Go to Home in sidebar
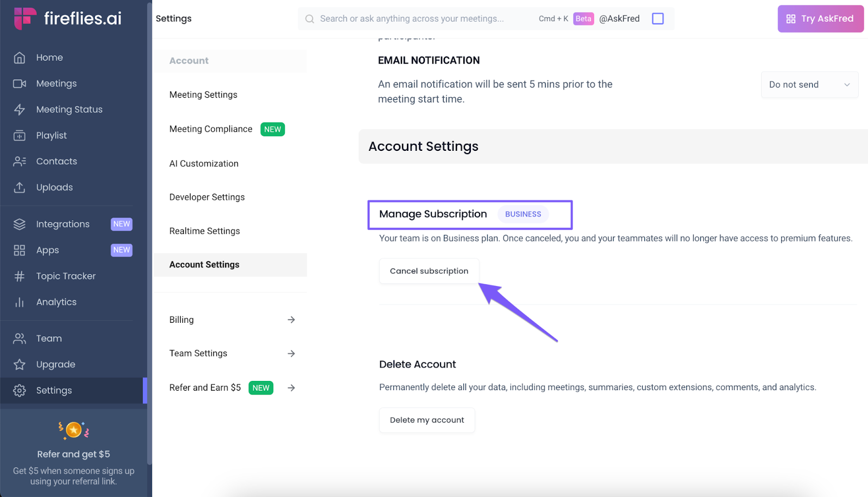 pyautogui.click(x=49, y=58)
